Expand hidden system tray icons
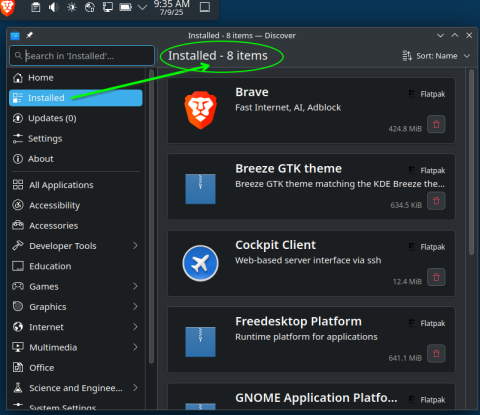The width and height of the screenshot is (480, 415). point(142,7)
